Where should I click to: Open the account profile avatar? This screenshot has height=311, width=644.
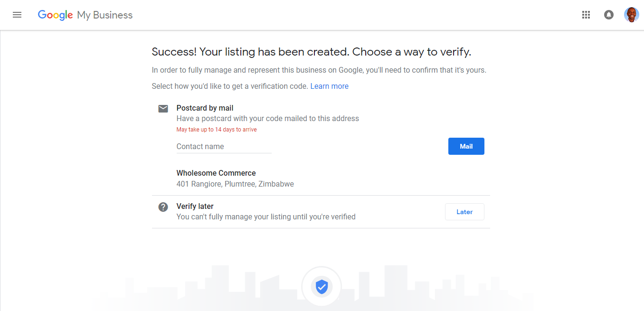[632, 15]
